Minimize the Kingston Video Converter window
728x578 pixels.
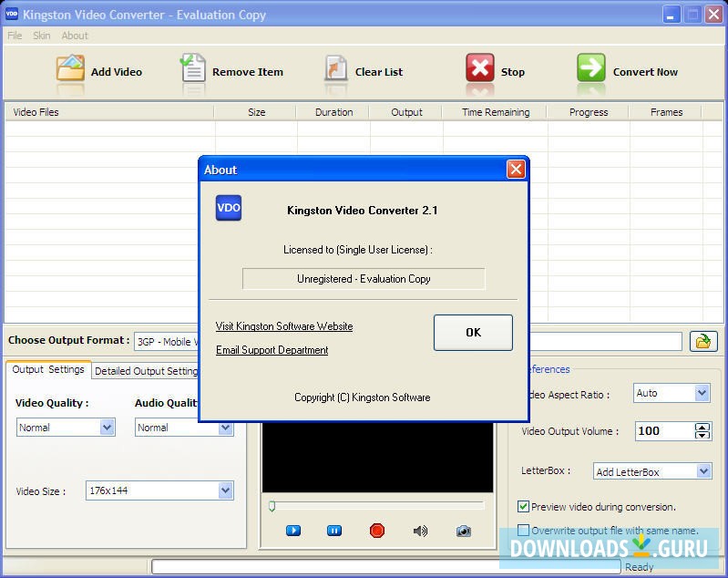coord(671,15)
